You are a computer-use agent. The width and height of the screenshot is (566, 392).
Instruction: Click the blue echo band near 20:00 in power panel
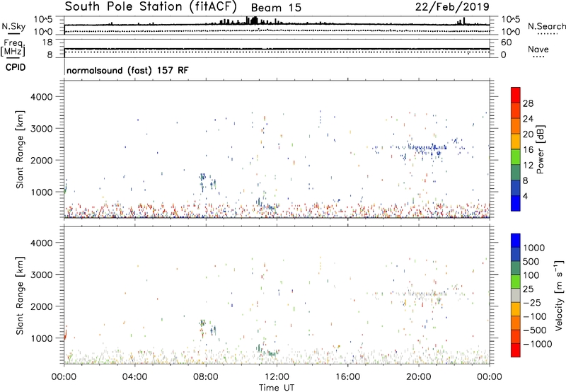point(428,148)
